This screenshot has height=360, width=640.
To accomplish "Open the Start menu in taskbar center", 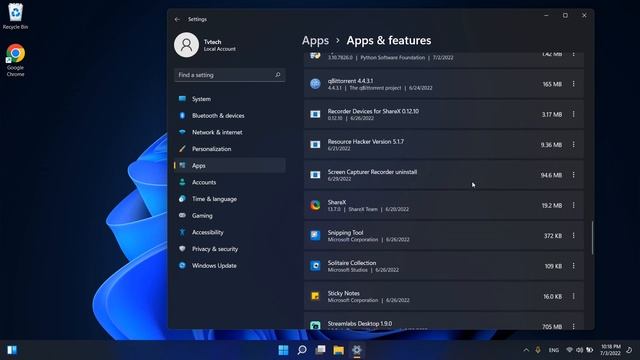I will click(283, 350).
